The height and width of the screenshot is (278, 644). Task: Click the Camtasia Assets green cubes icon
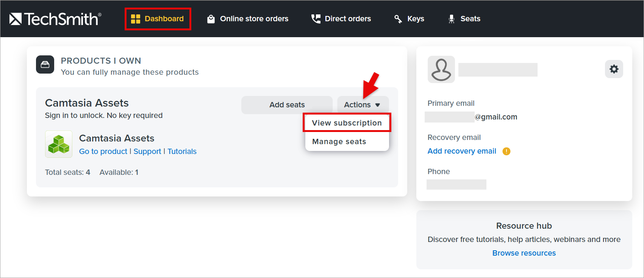59,144
